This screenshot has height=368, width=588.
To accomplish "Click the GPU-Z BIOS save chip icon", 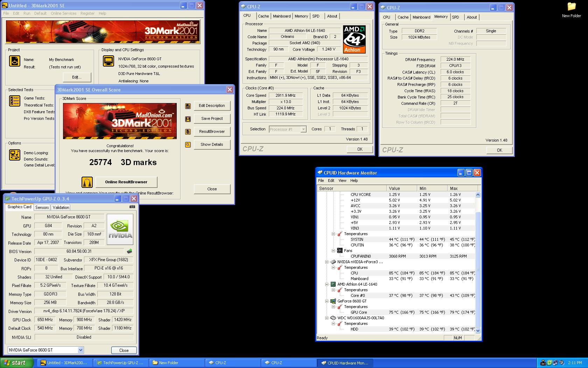I will tap(129, 251).
